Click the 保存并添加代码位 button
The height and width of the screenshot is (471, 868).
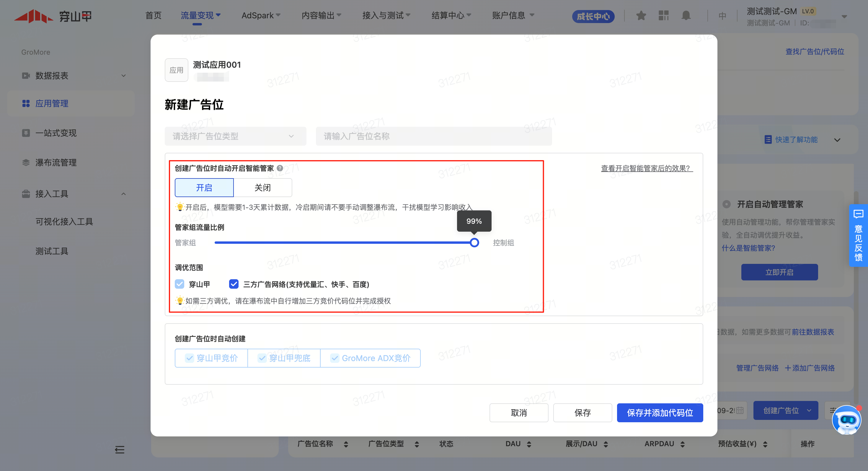tap(660, 413)
